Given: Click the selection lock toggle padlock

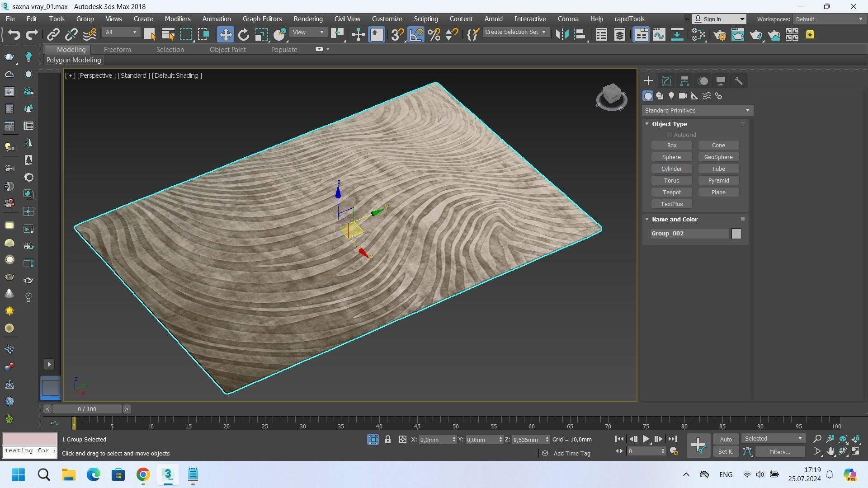Looking at the screenshot, I should click(x=388, y=439).
